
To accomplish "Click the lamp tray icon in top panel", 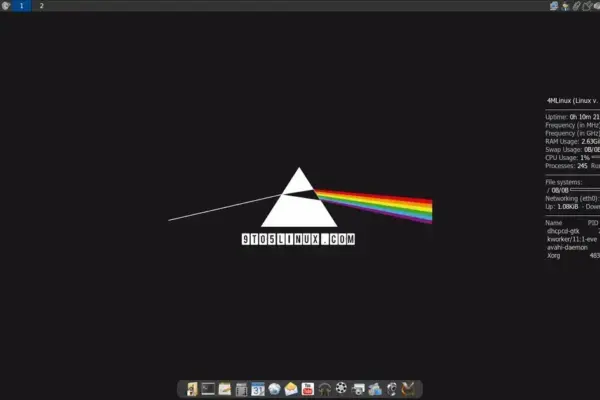I will click(x=565, y=6).
